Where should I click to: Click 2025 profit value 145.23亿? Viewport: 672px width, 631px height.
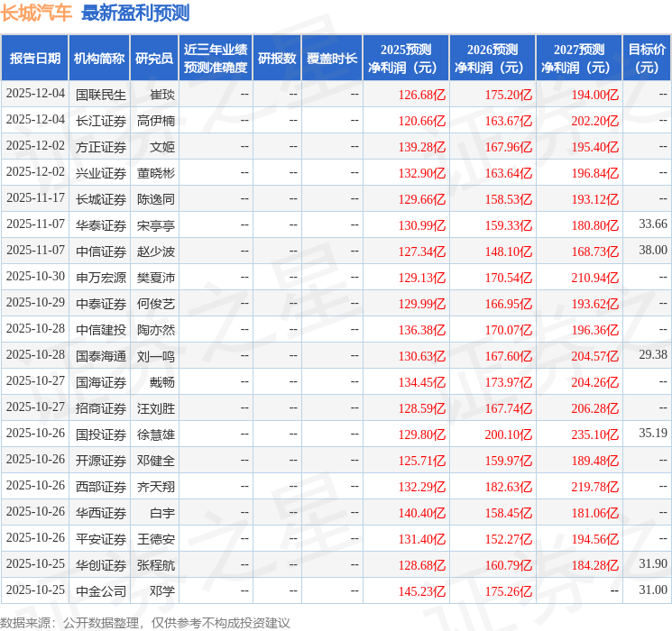point(422,590)
